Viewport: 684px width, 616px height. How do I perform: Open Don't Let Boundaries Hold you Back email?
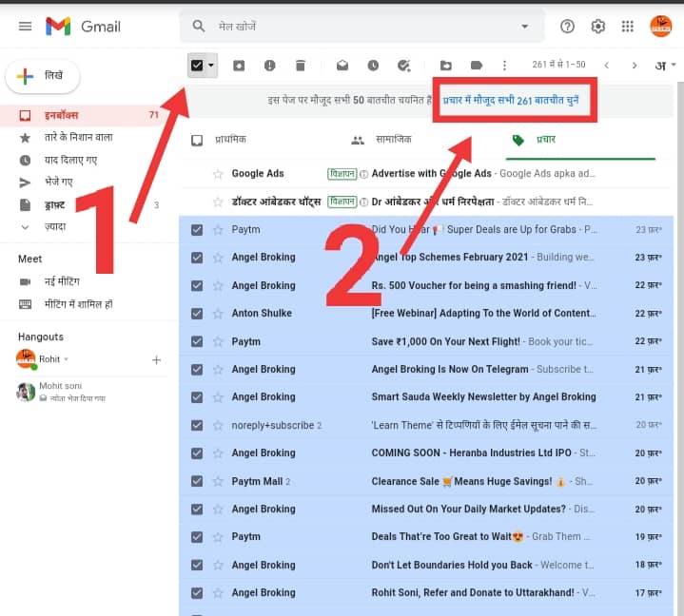[x=425, y=565]
